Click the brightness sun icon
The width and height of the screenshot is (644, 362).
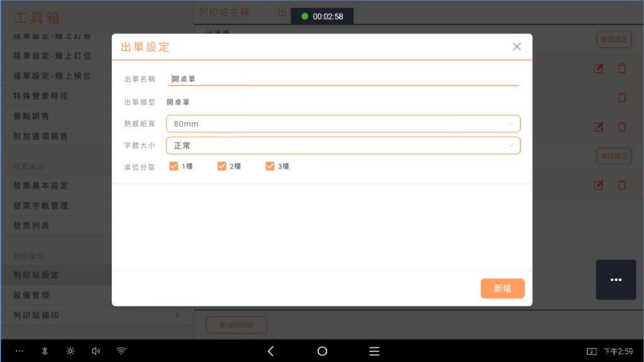70,351
